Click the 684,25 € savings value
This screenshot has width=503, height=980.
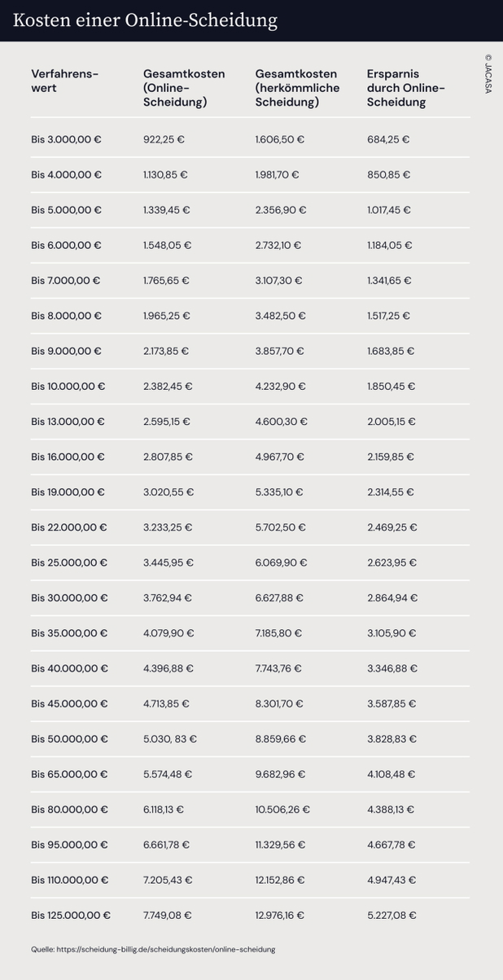[388, 139]
